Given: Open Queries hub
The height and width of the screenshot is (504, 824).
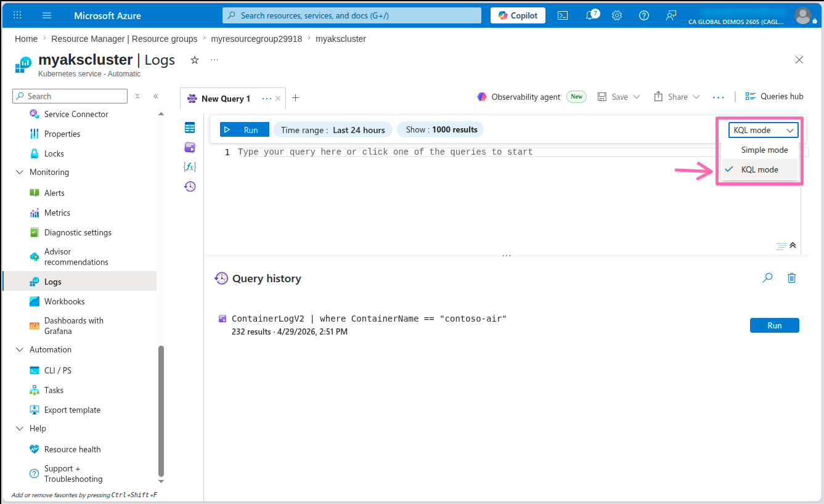Looking at the screenshot, I should (774, 96).
